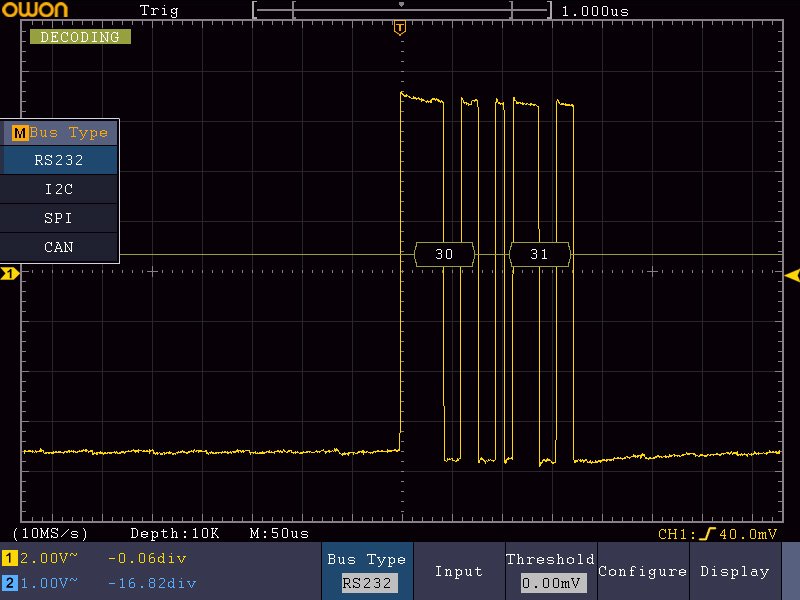Click the yellow trigger level arrow on right edge
Screen dimensions: 800x600
(792, 274)
